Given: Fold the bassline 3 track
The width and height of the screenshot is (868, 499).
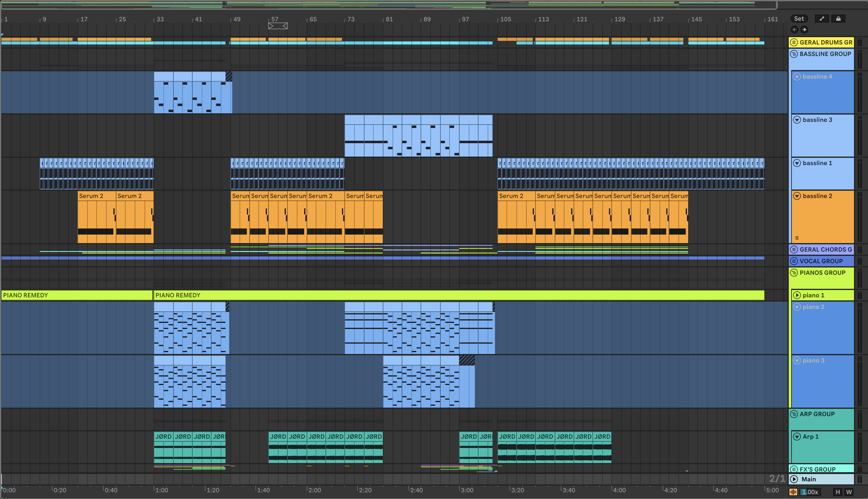Looking at the screenshot, I should [x=797, y=120].
